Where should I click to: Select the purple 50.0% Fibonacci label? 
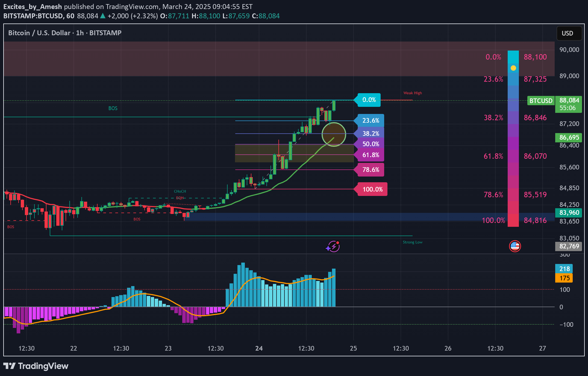[371, 144]
